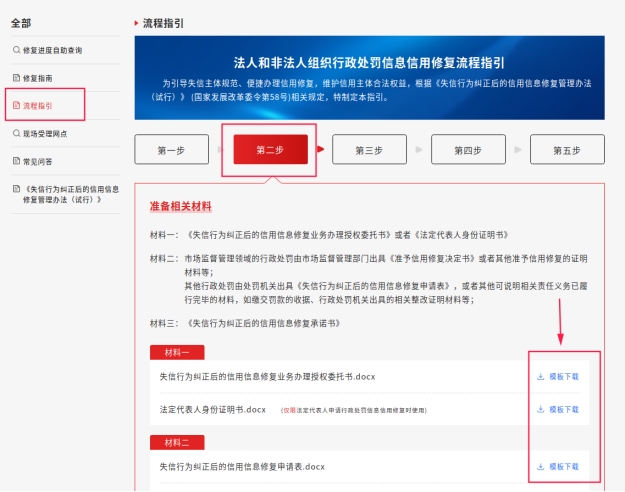Click file name 法定代表人身份证明书.docx
625x492 pixels.
click(212, 409)
